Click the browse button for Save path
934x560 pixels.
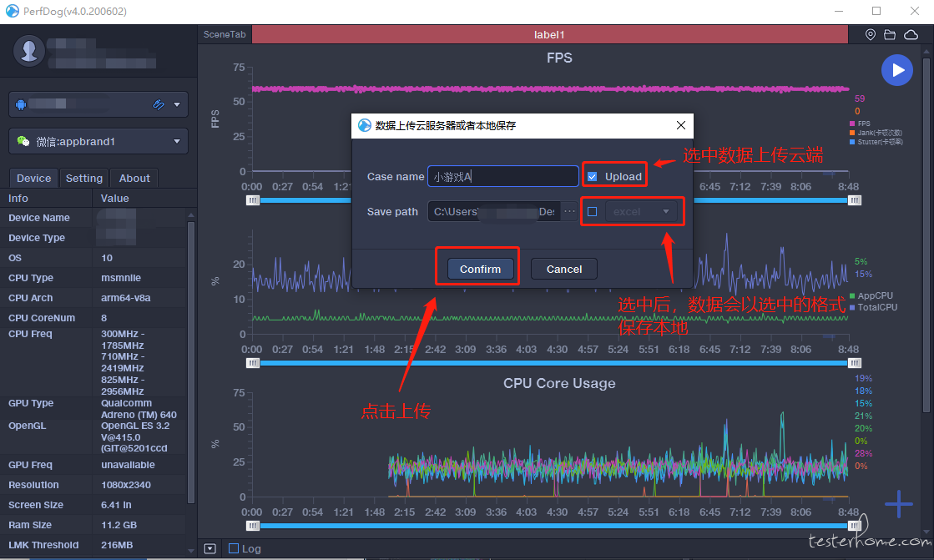click(569, 211)
